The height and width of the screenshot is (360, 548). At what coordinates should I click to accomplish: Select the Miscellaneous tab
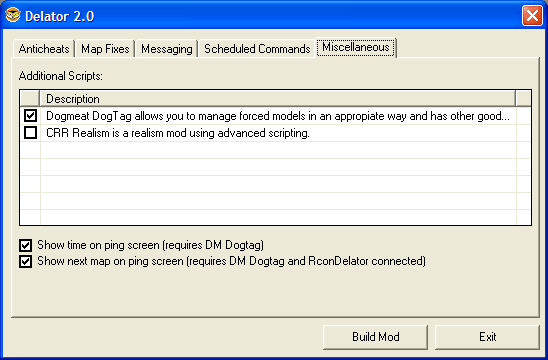[x=356, y=47]
